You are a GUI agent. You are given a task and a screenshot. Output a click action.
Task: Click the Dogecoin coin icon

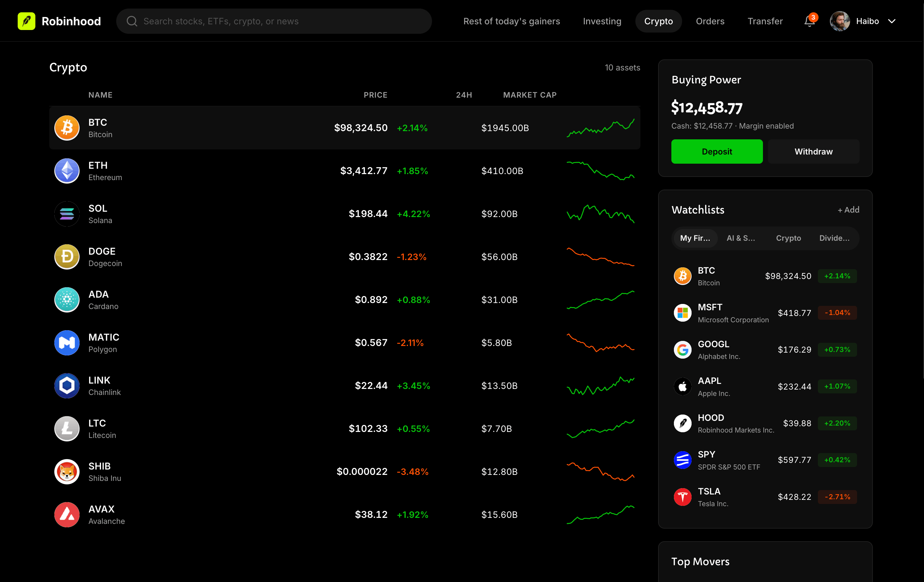(67, 257)
